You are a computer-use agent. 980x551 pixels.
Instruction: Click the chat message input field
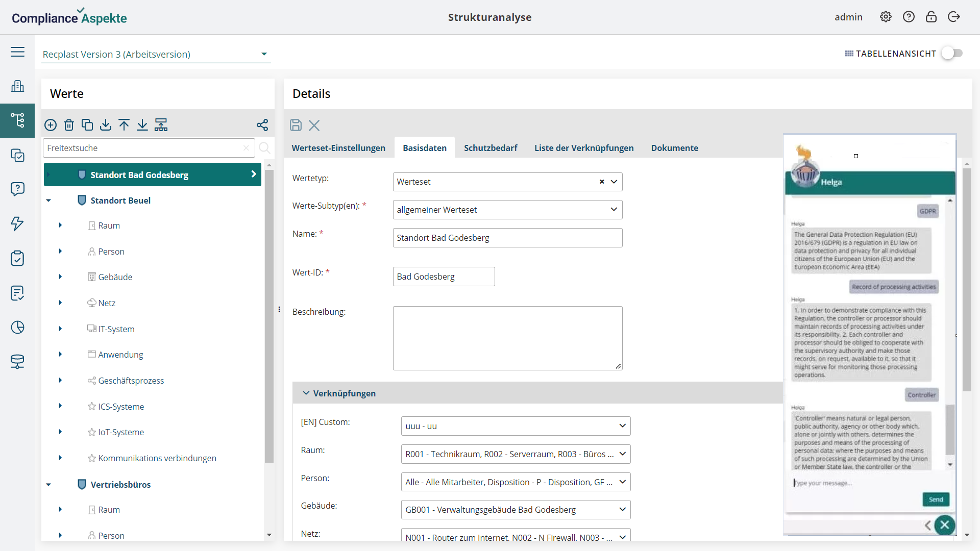tap(868, 483)
